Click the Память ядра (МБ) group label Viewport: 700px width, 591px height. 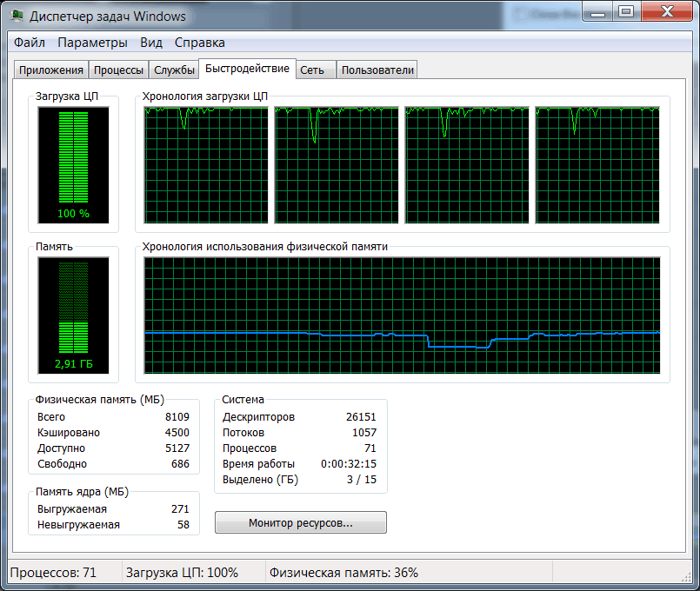coord(82,492)
